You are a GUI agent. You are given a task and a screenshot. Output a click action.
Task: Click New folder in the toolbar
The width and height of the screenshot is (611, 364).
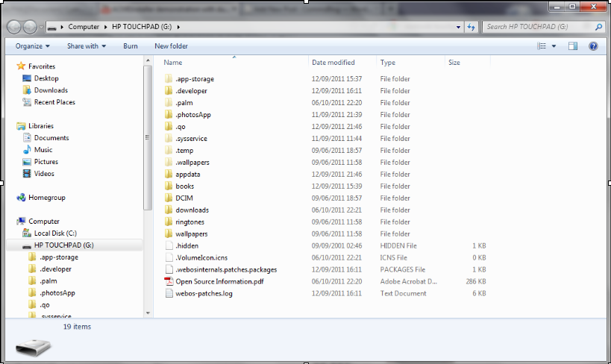click(171, 46)
